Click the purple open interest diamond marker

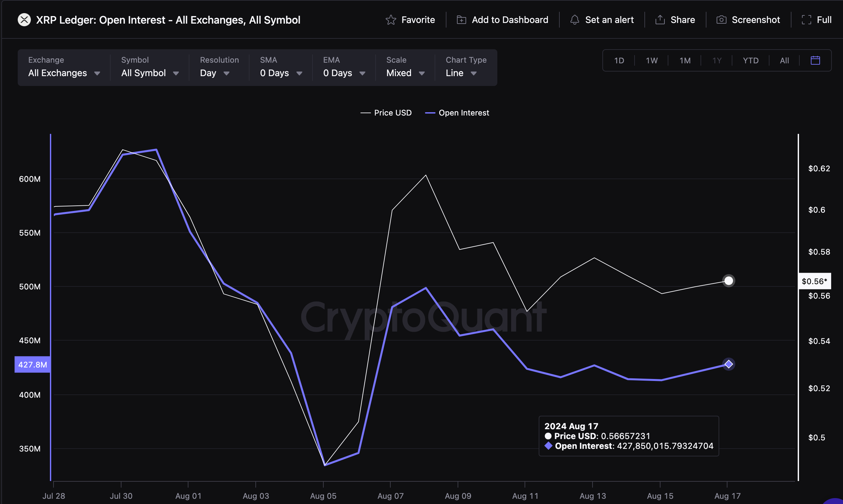click(728, 365)
